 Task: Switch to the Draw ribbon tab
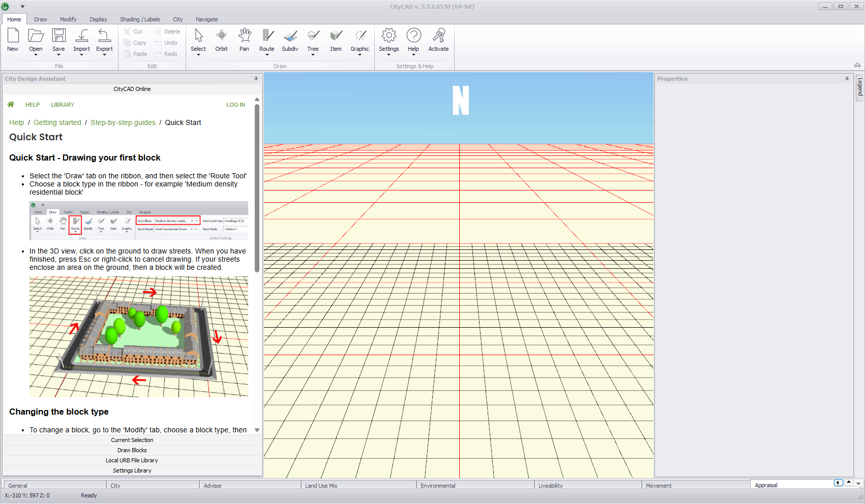coord(40,19)
